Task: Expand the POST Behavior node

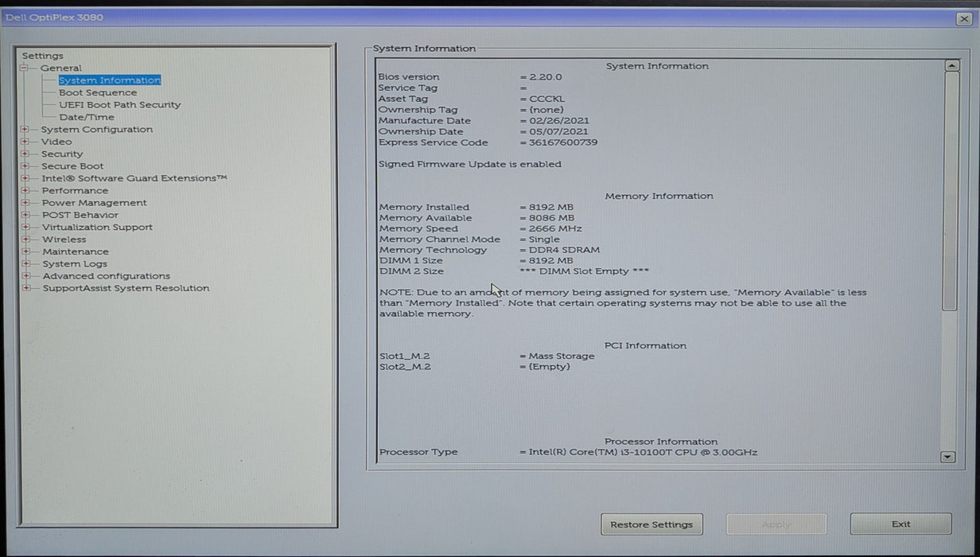Action: coord(25,215)
